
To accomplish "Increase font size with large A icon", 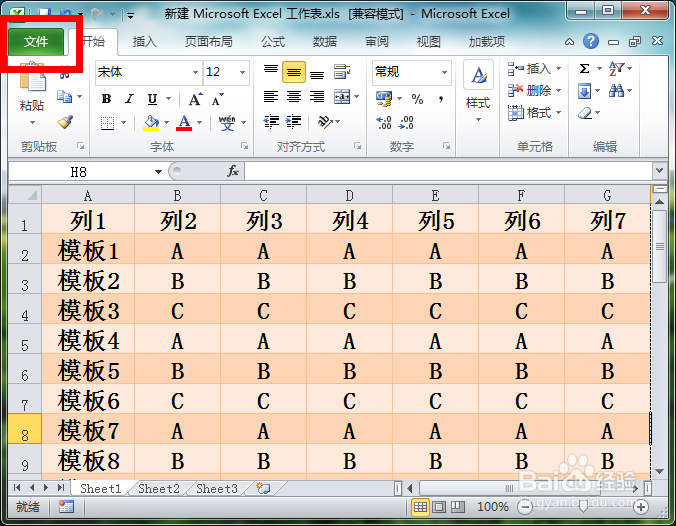I will point(195,99).
